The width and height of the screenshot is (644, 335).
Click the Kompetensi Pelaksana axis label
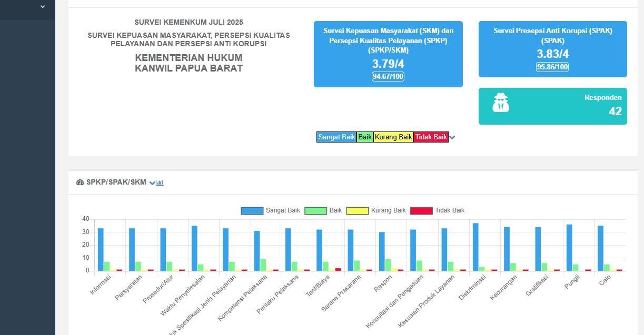tap(243, 298)
